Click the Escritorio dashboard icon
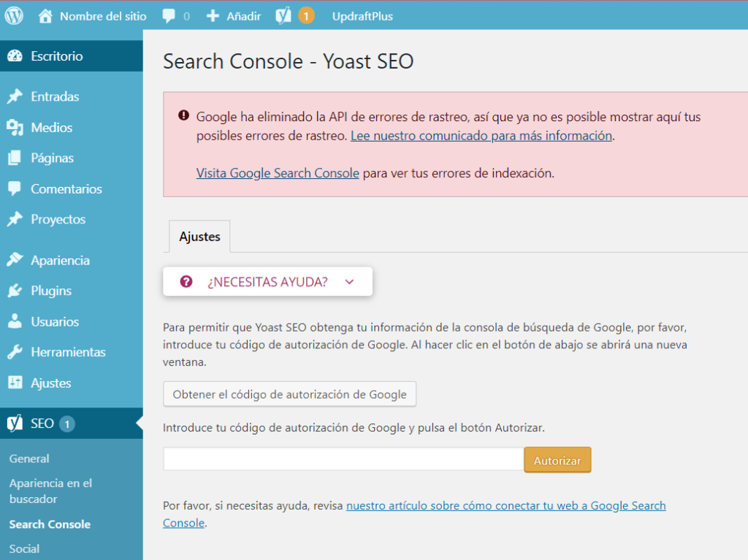Image resolution: width=748 pixels, height=560 pixels. pos(15,55)
